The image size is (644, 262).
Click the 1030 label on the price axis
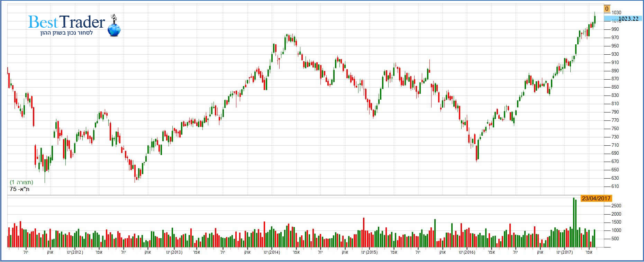(x=616, y=13)
